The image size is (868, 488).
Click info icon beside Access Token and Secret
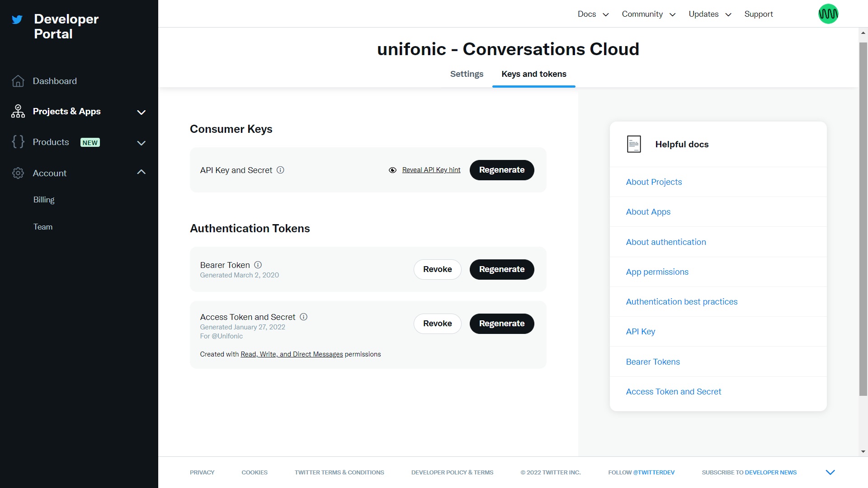tap(304, 317)
